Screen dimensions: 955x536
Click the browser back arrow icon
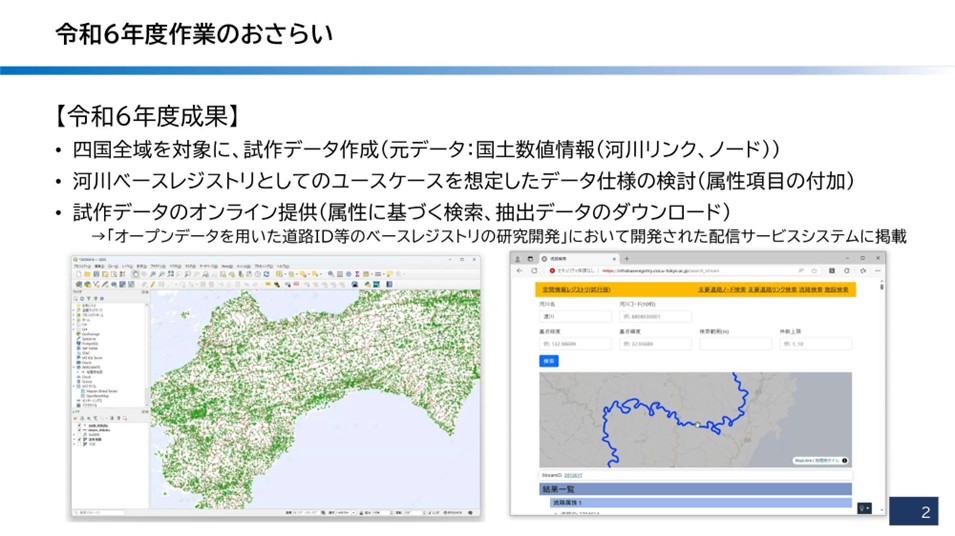click(x=520, y=271)
